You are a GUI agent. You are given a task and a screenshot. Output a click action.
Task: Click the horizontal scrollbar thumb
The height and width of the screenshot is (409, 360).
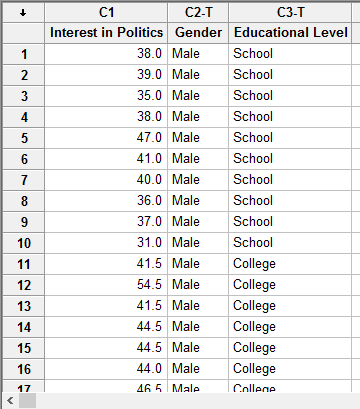[x=27, y=400]
